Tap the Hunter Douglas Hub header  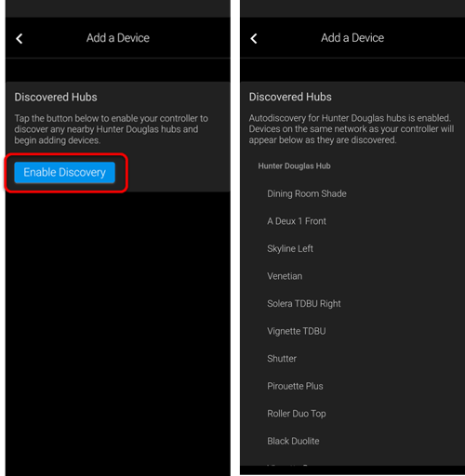[x=294, y=166]
